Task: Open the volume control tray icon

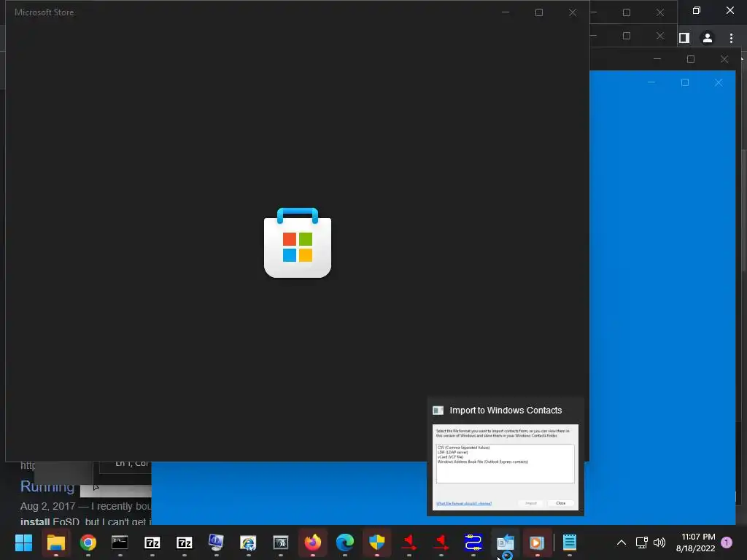Action: click(659, 542)
